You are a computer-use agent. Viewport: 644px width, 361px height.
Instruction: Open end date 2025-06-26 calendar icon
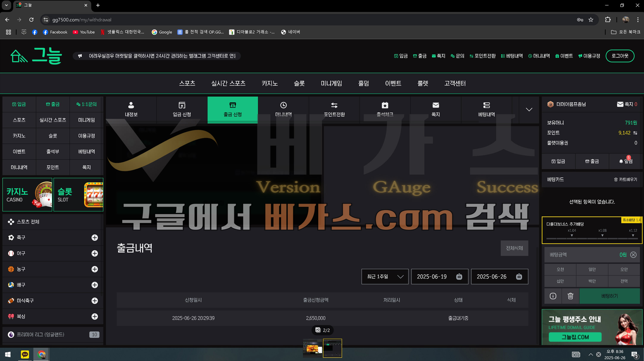(519, 276)
